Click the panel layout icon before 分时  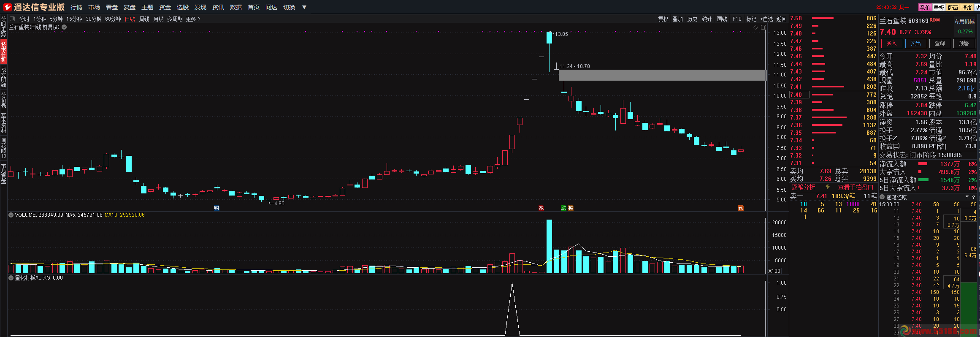12,19
